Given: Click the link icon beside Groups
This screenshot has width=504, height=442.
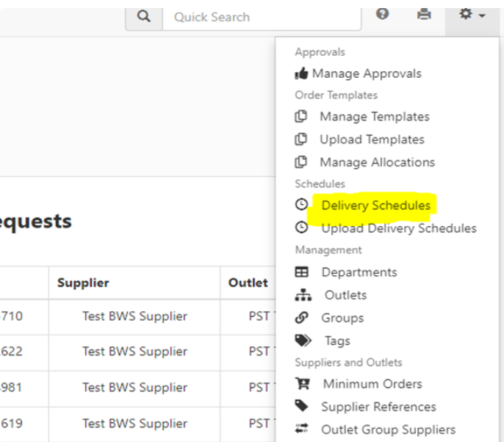Looking at the screenshot, I should 301,318.
